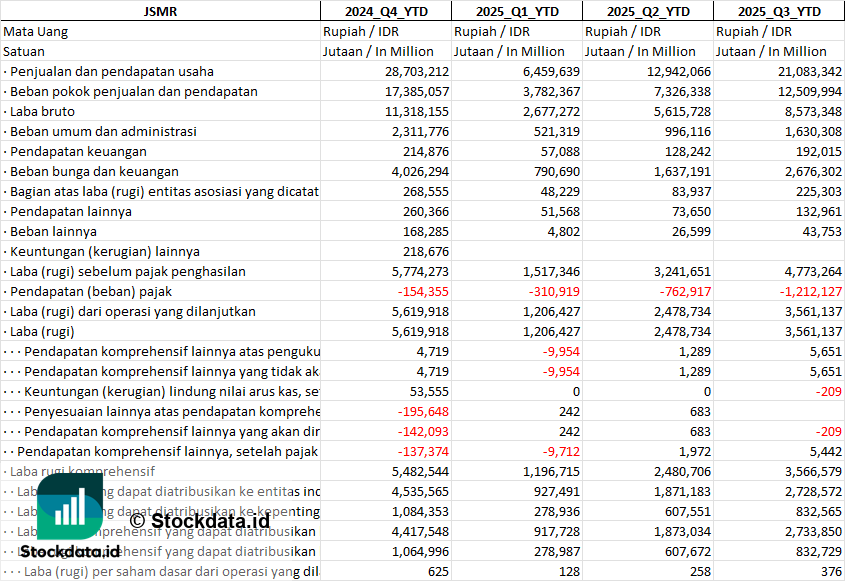Image resolution: width=845 pixels, height=581 pixels.
Task: Click the Beban lainnya row label
Action: click(x=53, y=231)
